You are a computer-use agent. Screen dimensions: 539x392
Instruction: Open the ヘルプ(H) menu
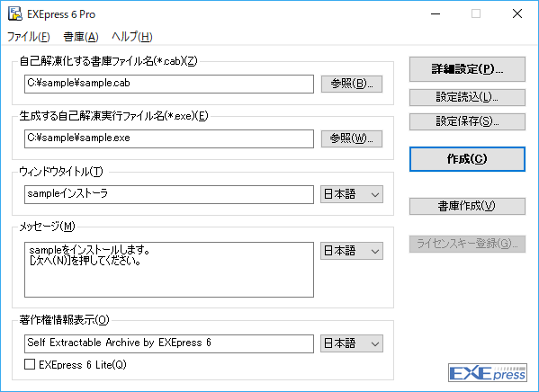coord(132,37)
